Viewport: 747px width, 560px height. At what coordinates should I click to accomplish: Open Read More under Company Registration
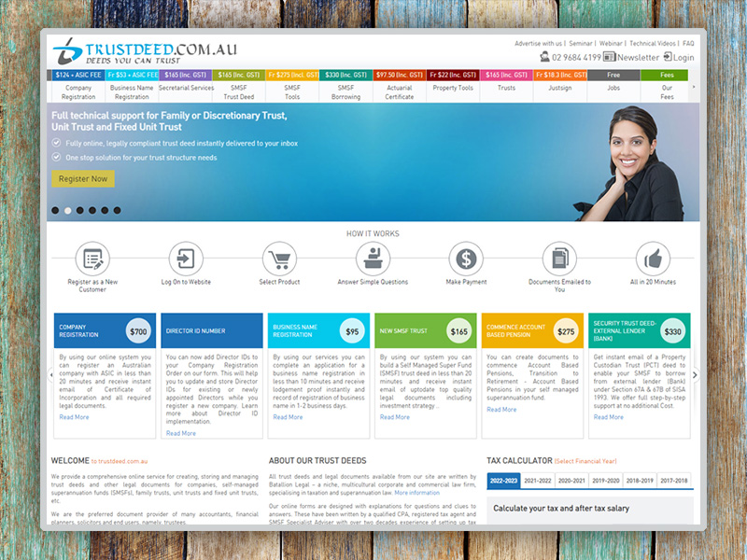pyautogui.click(x=74, y=417)
